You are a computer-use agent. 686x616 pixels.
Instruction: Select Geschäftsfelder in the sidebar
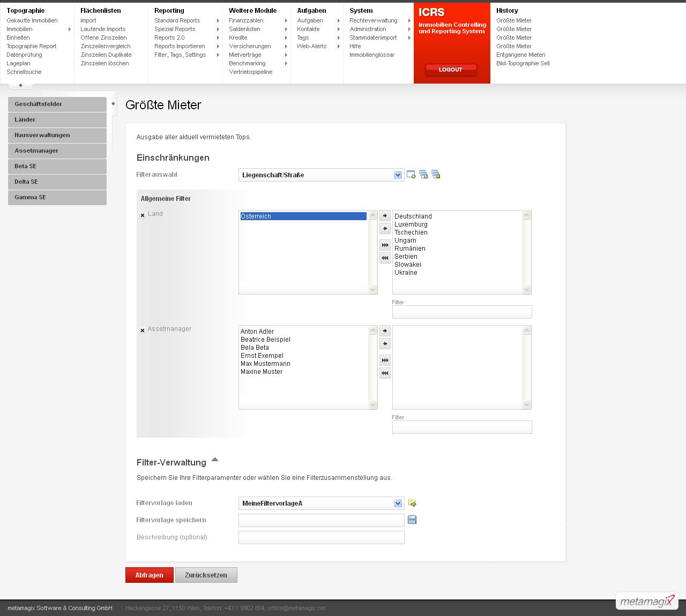(57, 104)
